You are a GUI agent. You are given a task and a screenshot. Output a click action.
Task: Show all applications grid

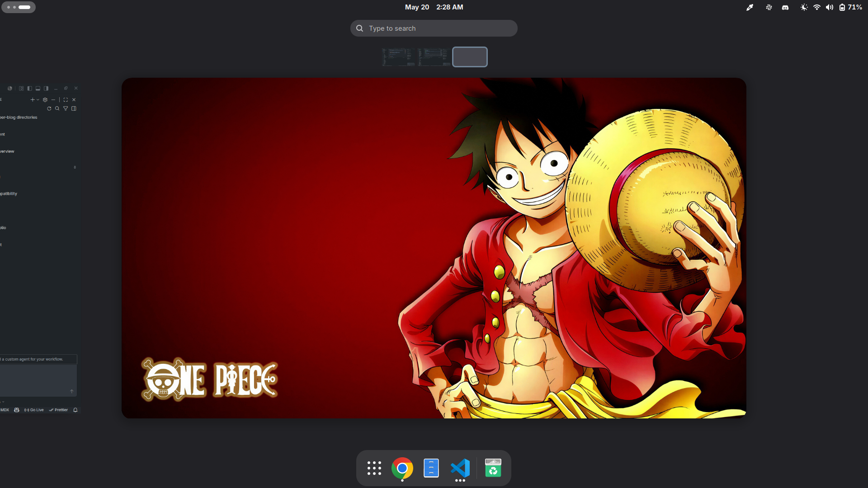[374, 468]
